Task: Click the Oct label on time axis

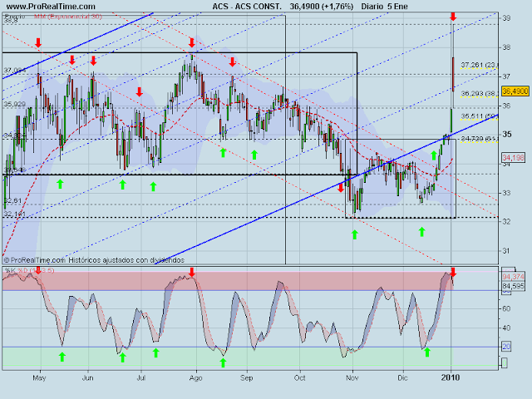Action: point(299,378)
